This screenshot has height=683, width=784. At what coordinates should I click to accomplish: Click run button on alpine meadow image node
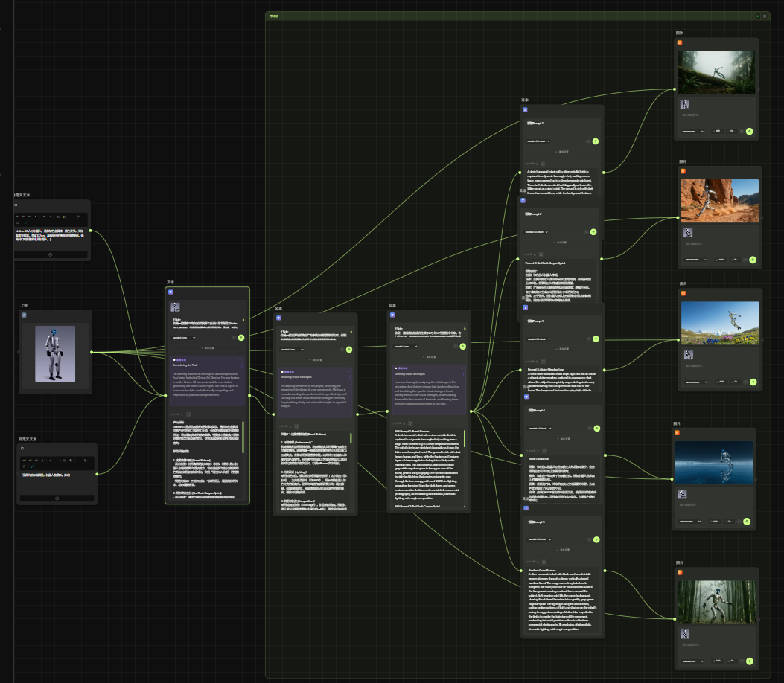click(752, 382)
